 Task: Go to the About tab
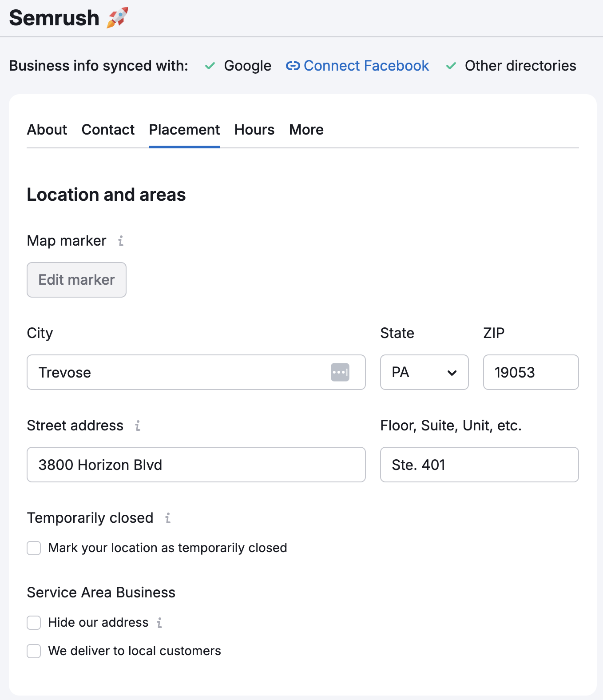coord(47,130)
